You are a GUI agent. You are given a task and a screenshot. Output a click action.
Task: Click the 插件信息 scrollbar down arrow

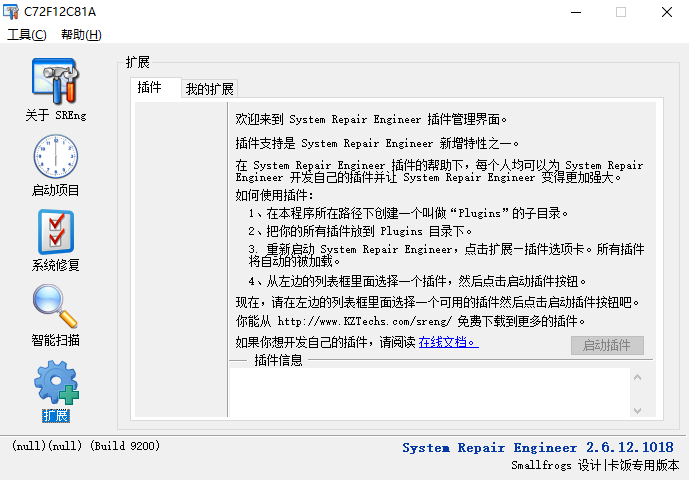pyautogui.click(x=638, y=411)
